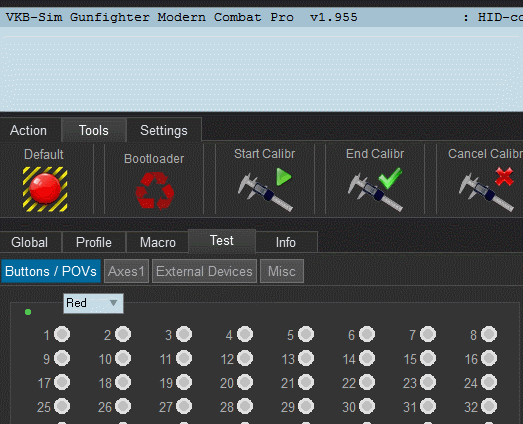
Task: Click button indicator 12
Action: (245, 358)
